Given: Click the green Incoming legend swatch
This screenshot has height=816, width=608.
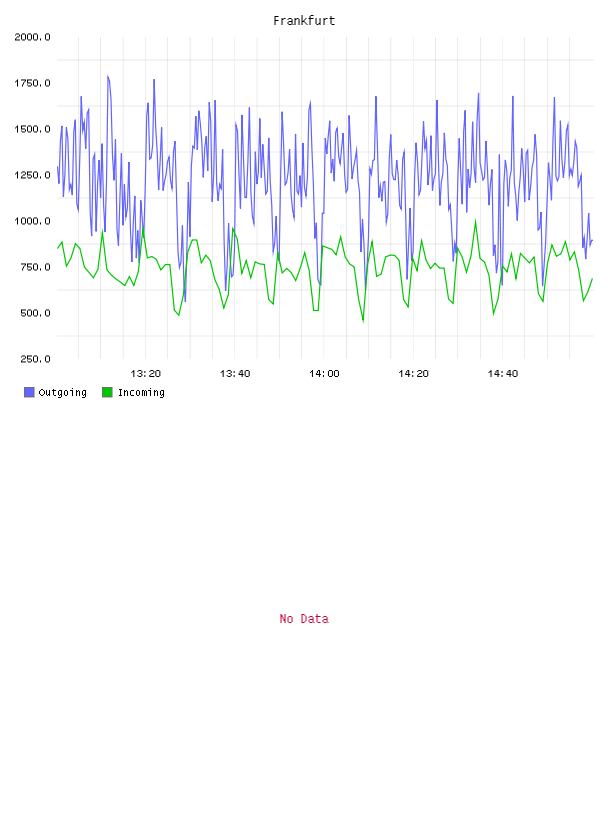Looking at the screenshot, I should coord(107,392).
